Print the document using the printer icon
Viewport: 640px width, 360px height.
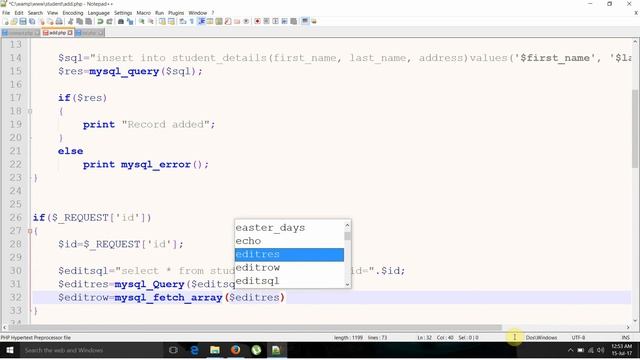pos(59,21)
